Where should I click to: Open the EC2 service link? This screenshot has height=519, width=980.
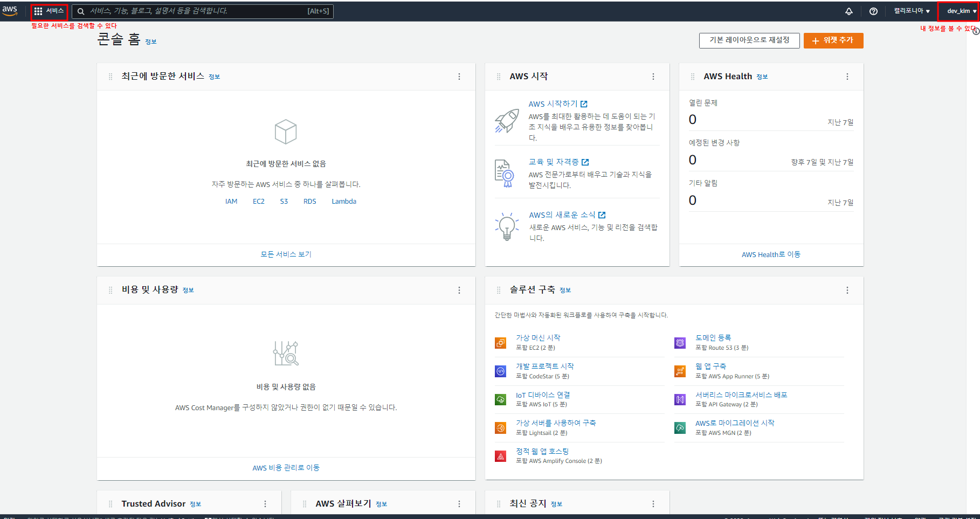click(x=259, y=202)
